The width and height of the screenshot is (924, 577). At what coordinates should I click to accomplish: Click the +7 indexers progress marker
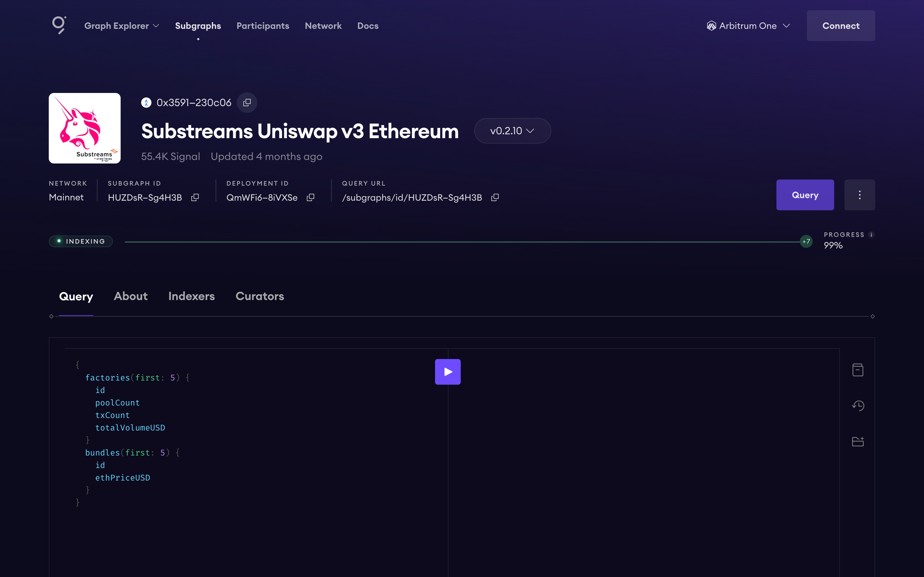pos(806,242)
